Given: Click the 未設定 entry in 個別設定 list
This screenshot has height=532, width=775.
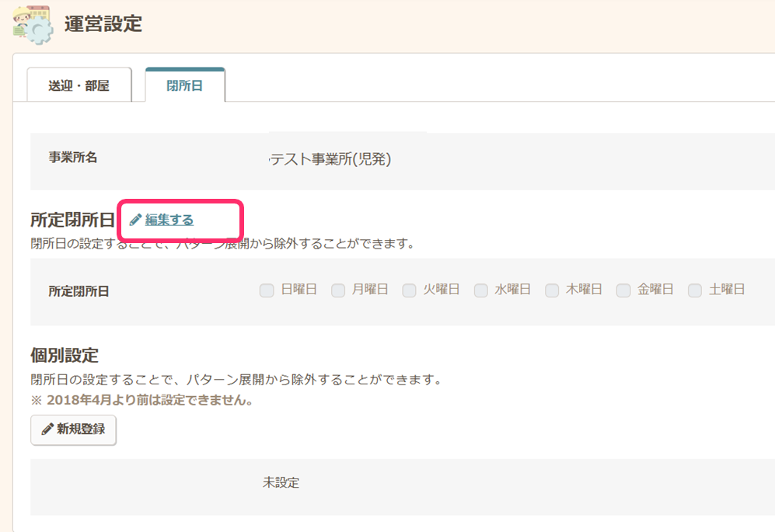Looking at the screenshot, I should pyautogui.click(x=281, y=482).
